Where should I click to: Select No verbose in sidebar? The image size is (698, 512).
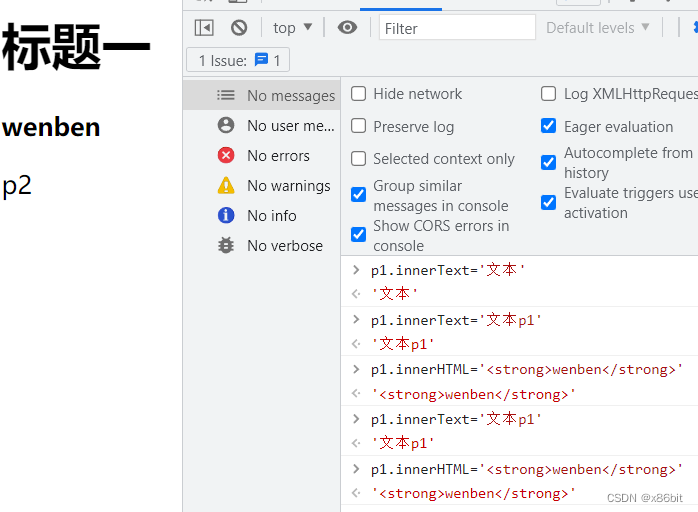(261, 245)
